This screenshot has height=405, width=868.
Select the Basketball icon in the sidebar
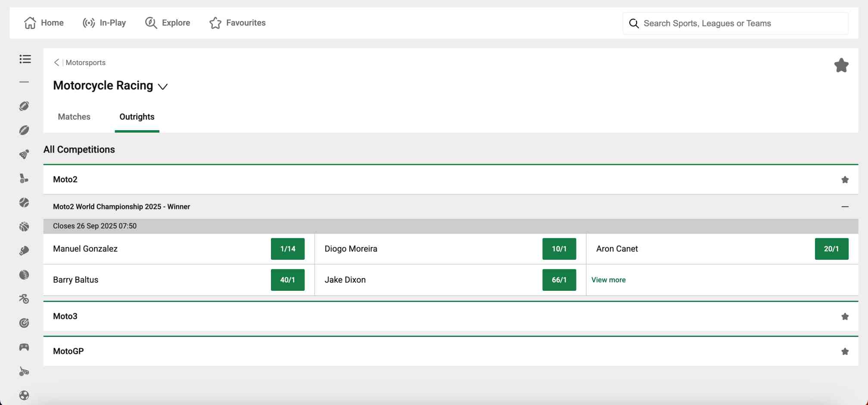click(x=25, y=226)
